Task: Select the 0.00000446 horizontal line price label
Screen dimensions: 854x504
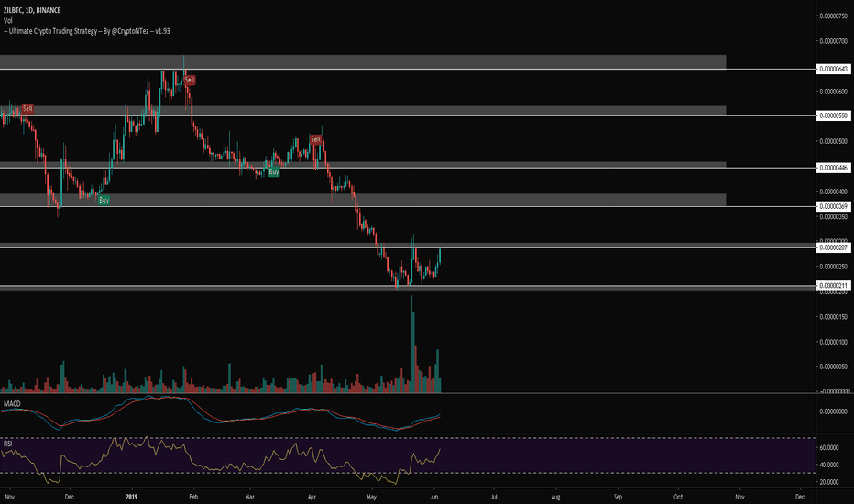Action: pos(833,168)
